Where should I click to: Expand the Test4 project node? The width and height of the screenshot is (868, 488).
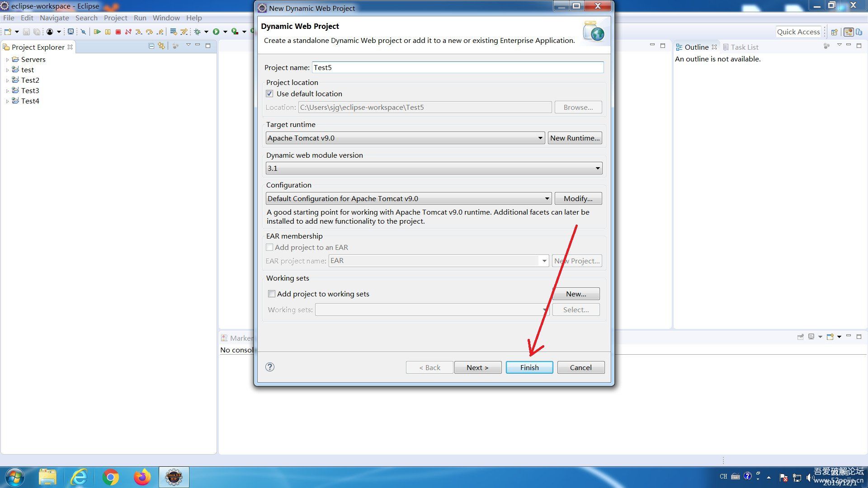click(7, 101)
